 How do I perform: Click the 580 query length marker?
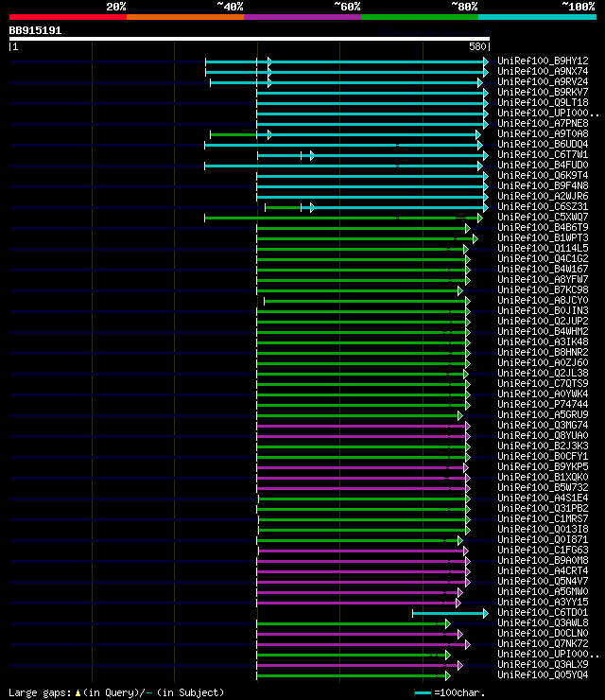477,46
